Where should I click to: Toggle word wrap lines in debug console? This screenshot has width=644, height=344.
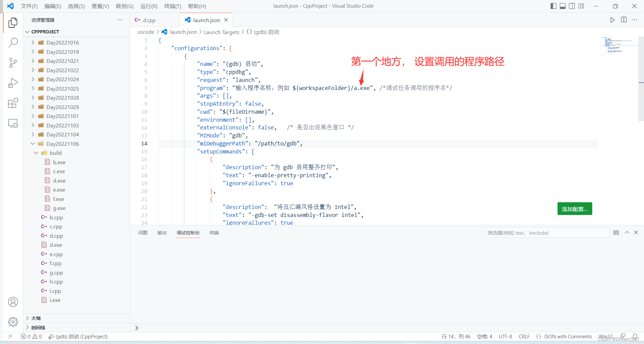click(616, 233)
